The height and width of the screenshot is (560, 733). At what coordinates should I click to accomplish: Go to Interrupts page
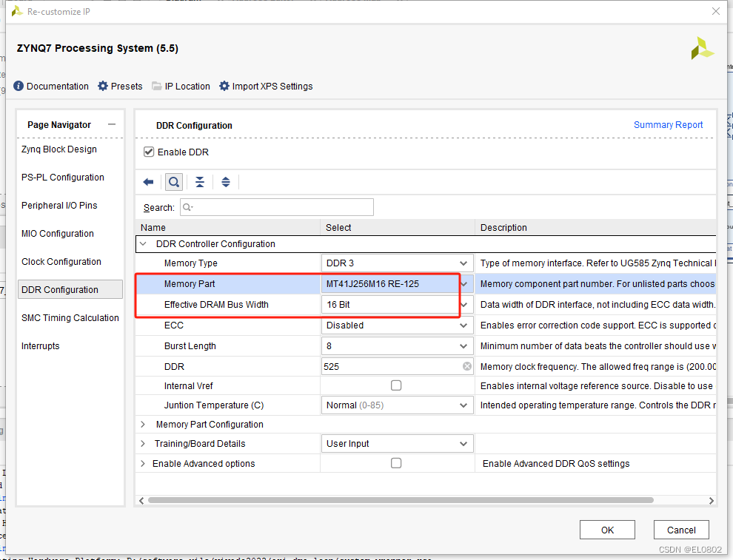pyautogui.click(x=40, y=345)
